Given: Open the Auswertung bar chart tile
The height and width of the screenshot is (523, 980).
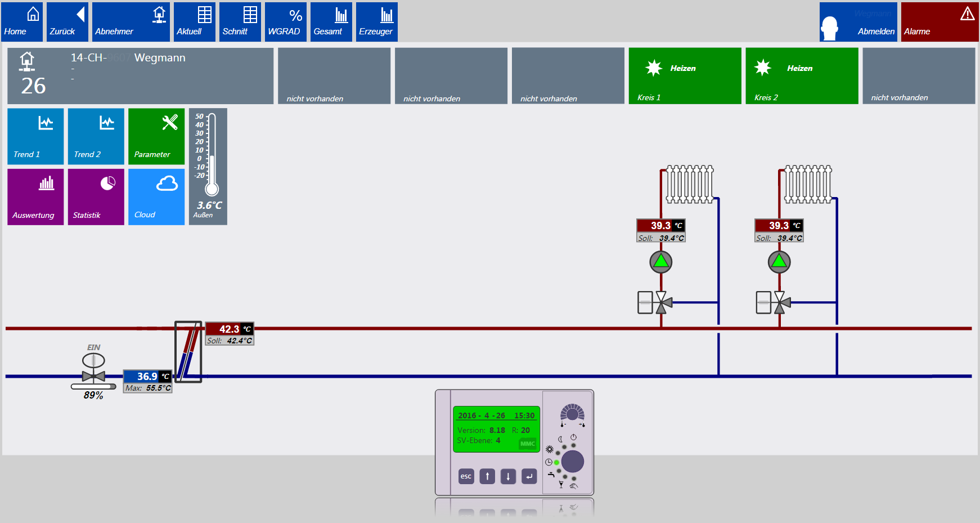Looking at the screenshot, I should click(35, 197).
